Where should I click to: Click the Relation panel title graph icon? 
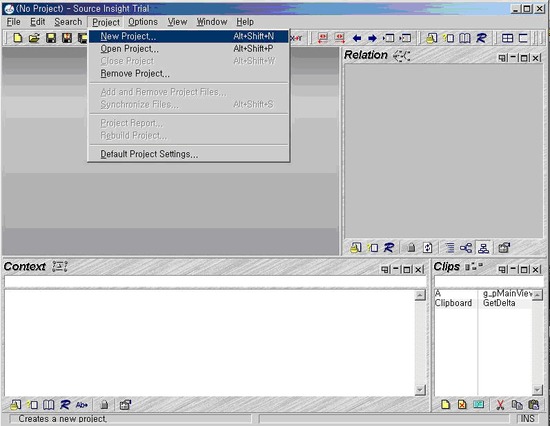pyautogui.click(x=401, y=55)
